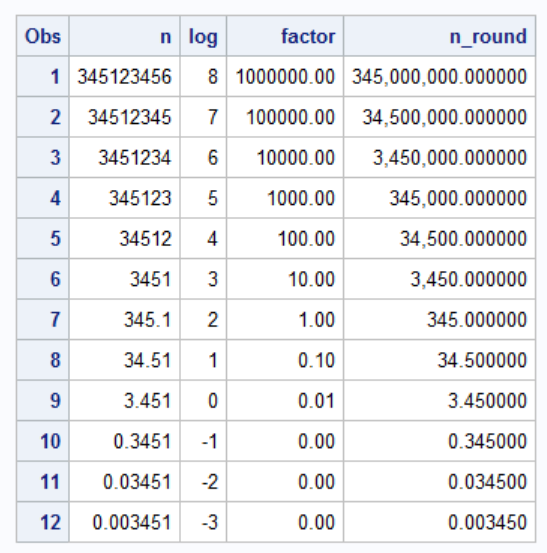Click log cell in row 3.451
Viewport: 547px width, 553px height.
[x=203, y=401]
